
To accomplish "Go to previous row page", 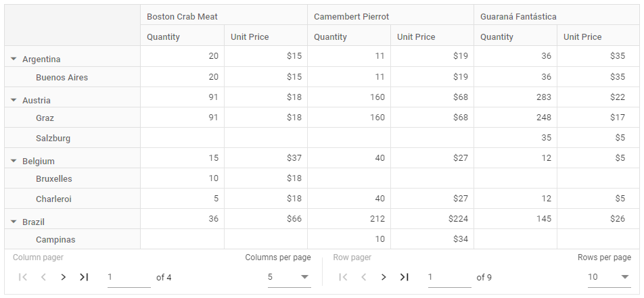I will pyautogui.click(x=363, y=277).
